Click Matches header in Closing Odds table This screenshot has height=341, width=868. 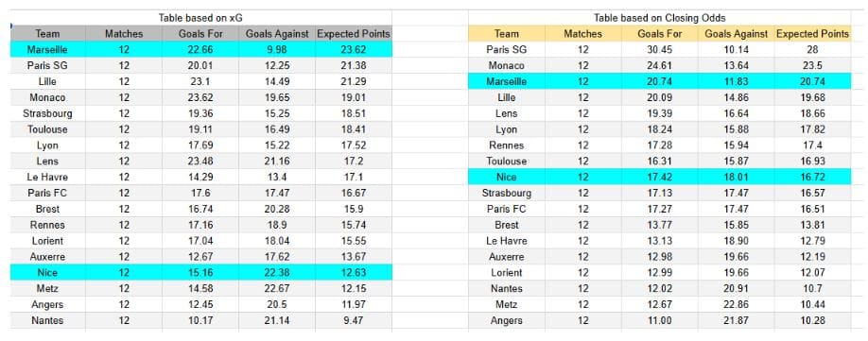tap(582, 34)
